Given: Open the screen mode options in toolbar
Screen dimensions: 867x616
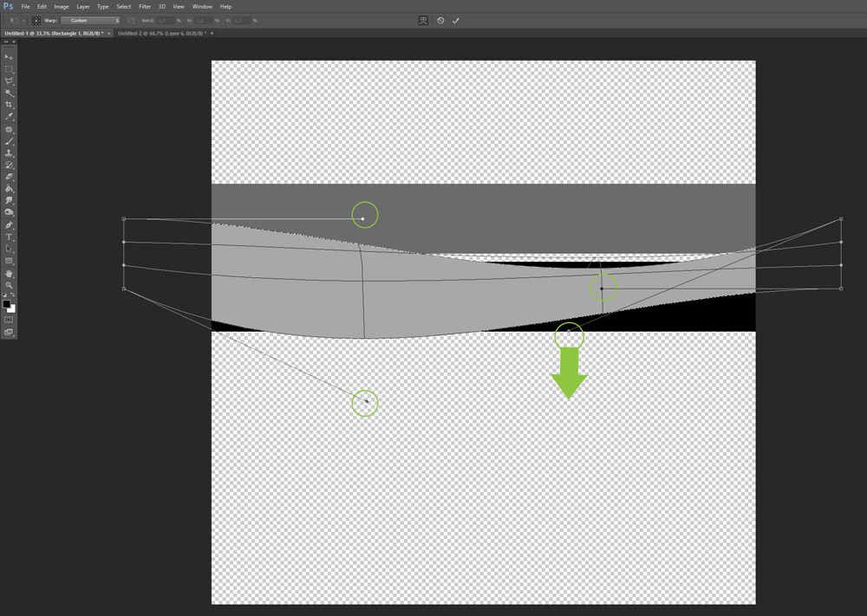Looking at the screenshot, I should [10, 332].
